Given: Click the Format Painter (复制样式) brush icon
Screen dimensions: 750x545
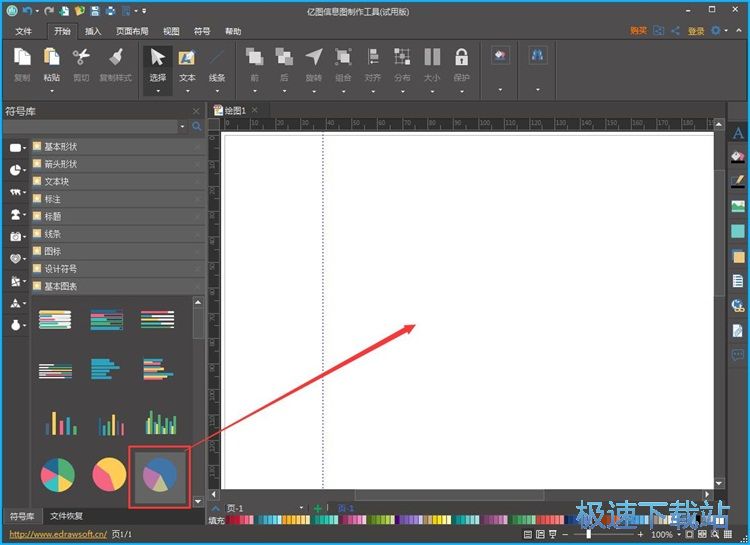Looking at the screenshot, I should 116,57.
